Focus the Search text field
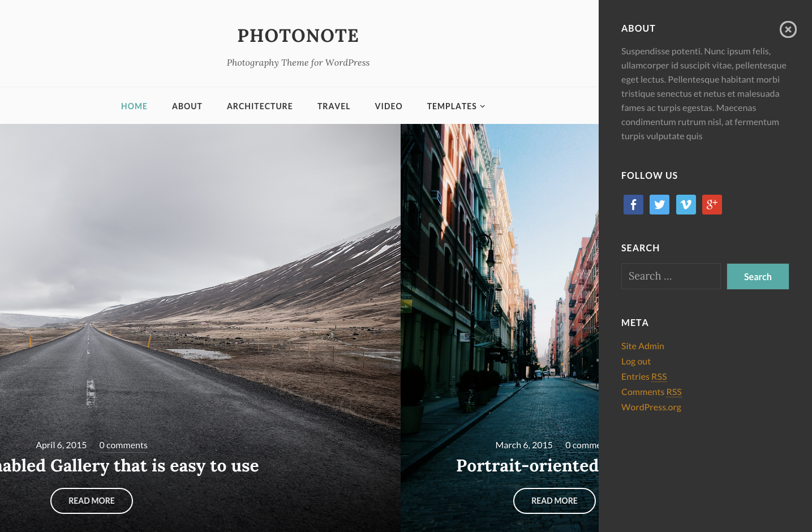This screenshot has height=532, width=812. pyautogui.click(x=671, y=276)
